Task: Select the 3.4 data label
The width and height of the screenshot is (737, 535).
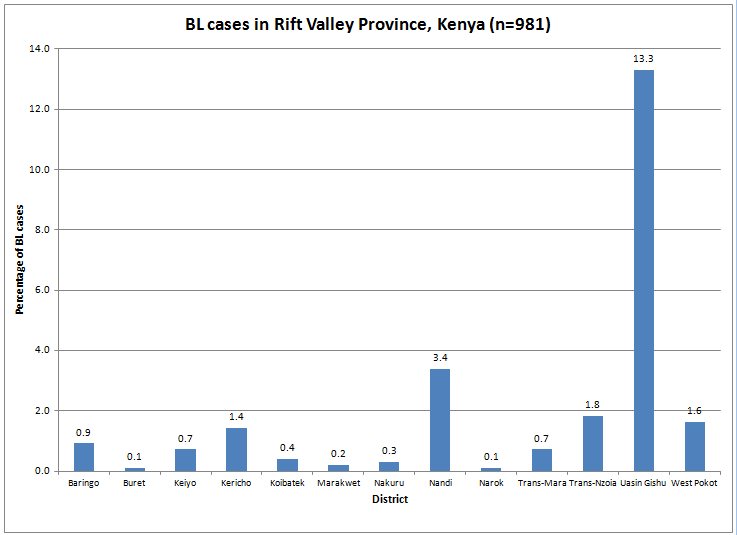Action: click(439, 358)
